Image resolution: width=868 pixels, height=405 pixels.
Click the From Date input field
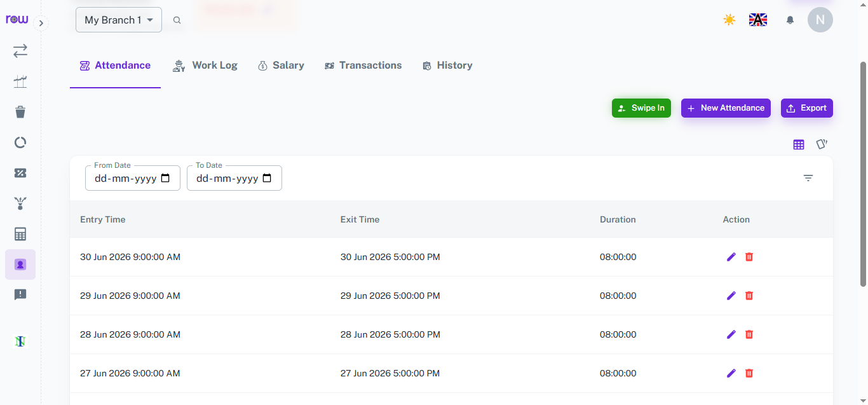tap(133, 178)
